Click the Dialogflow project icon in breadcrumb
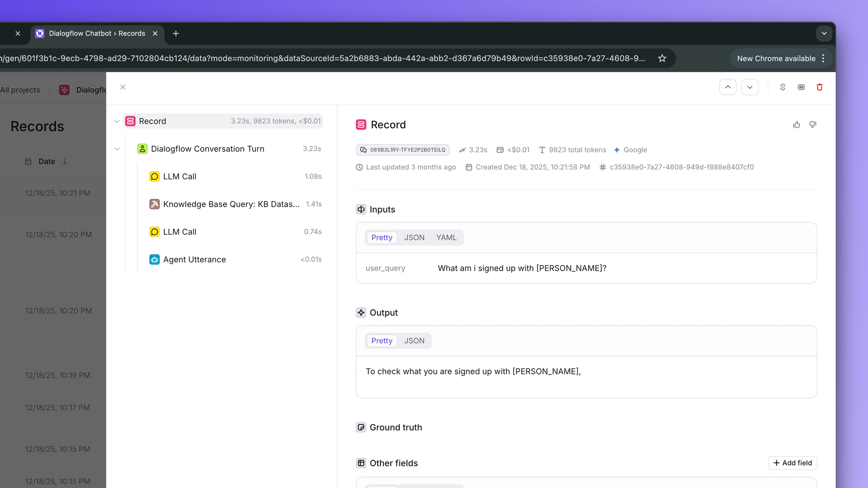The width and height of the screenshot is (868, 488). point(64,90)
